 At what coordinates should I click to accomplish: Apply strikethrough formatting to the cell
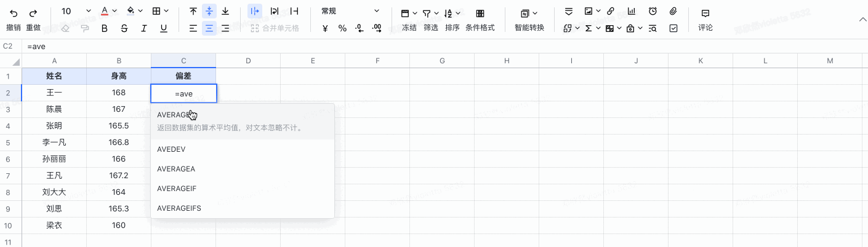point(124,28)
